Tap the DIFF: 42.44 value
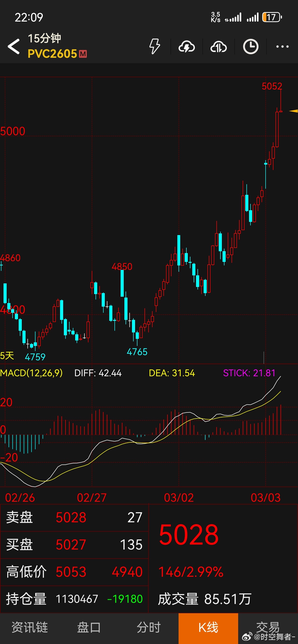Viewport: 298px width, 644px height. pyautogui.click(x=98, y=373)
